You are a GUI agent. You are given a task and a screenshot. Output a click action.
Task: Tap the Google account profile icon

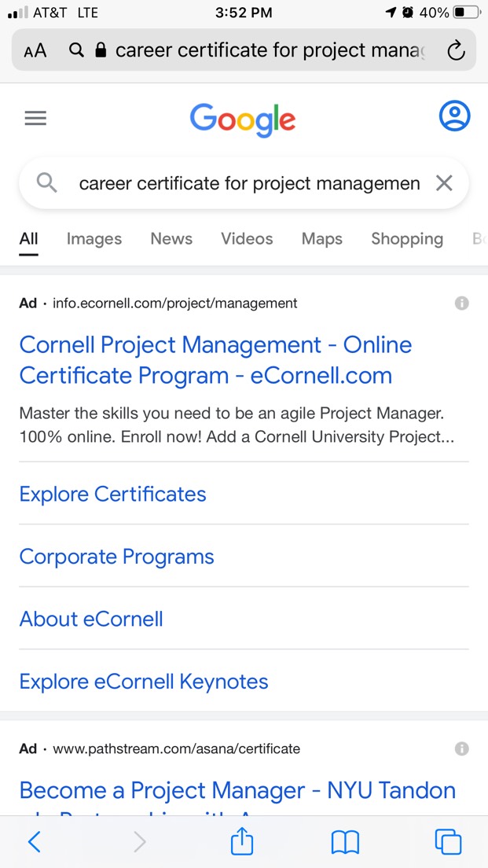tap(454, 115)
